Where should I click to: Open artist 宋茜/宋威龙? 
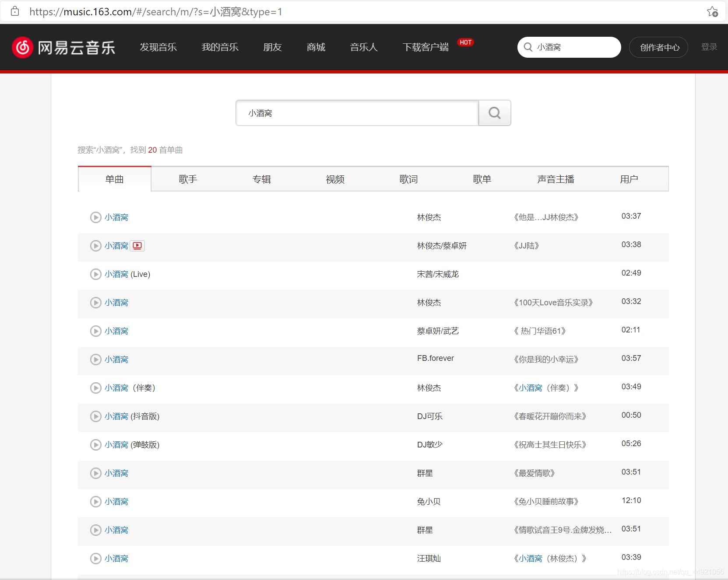pyautogui.click(x=438, y=274)
